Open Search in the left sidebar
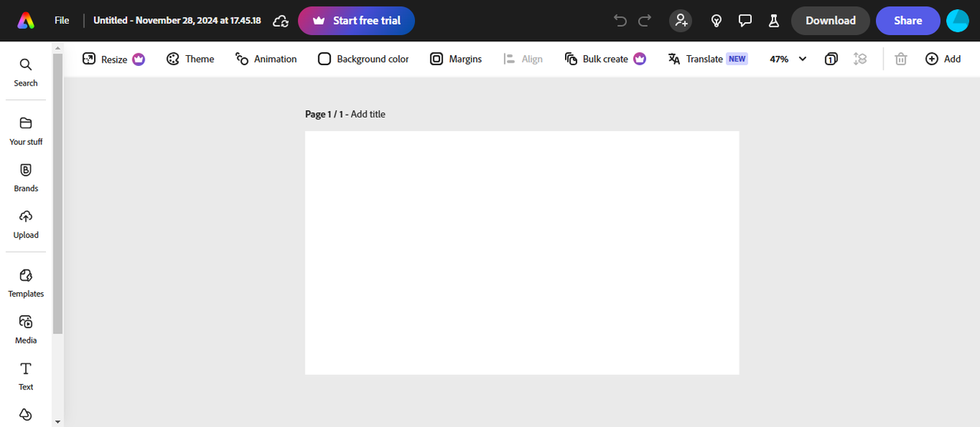This screenshot has height=427, width=980. [x=26, y=72]
